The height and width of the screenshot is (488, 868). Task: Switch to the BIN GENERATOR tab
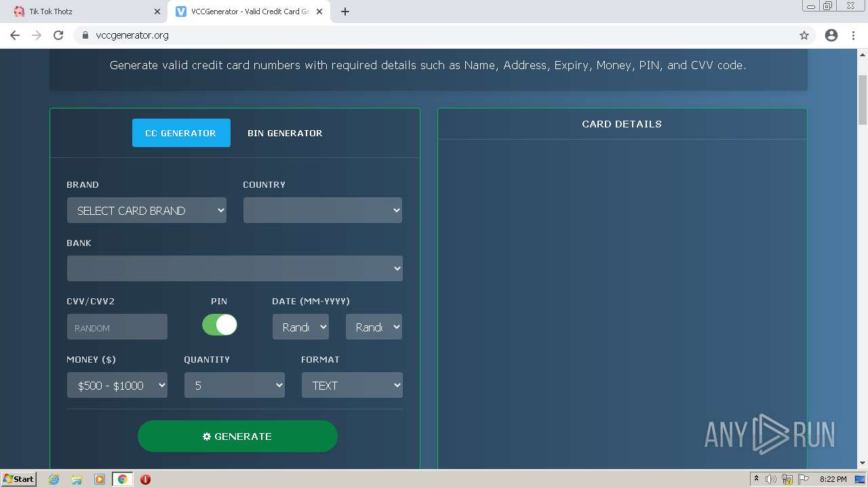pos(285,133)
